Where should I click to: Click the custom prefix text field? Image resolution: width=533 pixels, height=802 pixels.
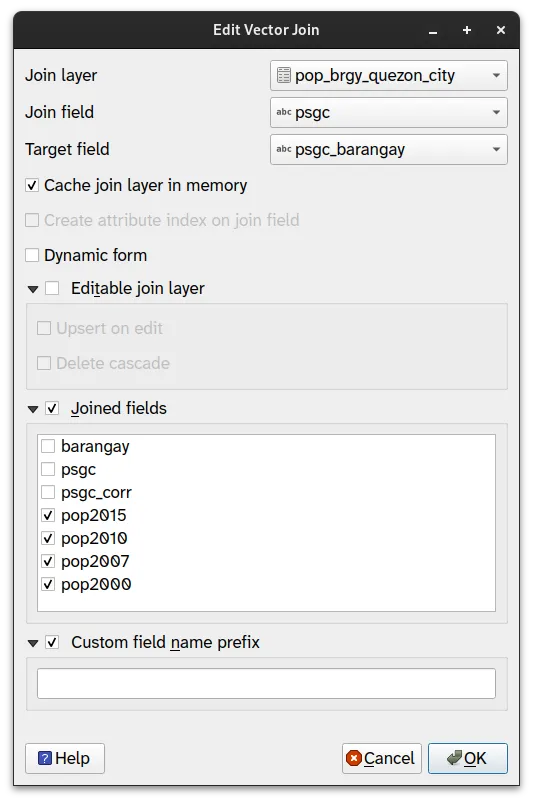pos(266,683)
